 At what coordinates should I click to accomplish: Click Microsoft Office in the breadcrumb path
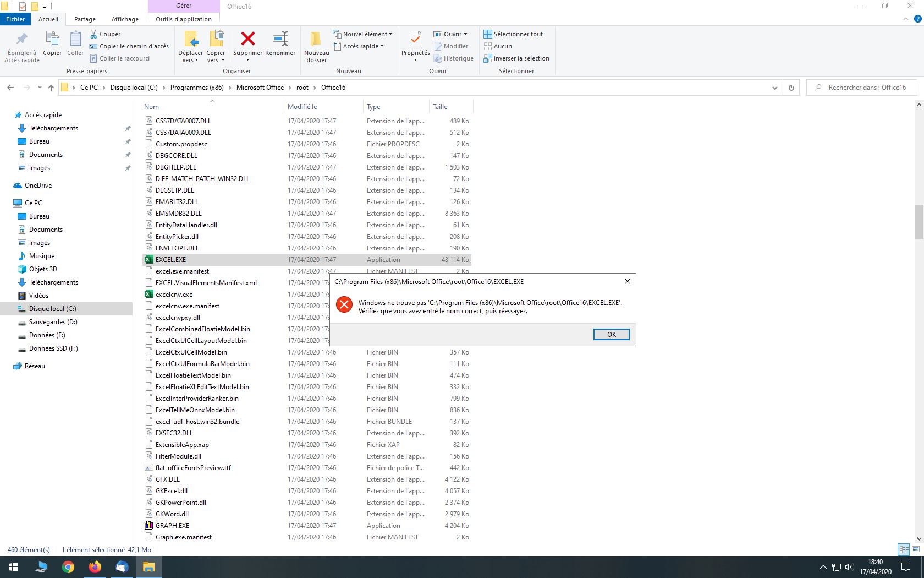(x=260, y=88)
